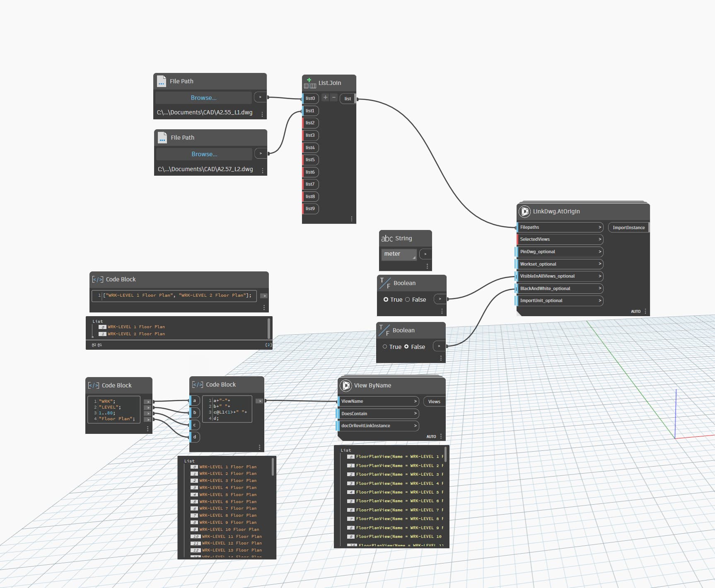Expand the ImportUnit_optional port chevron

tap(599, 300)
